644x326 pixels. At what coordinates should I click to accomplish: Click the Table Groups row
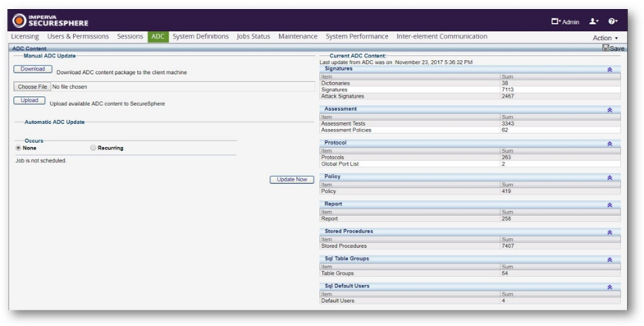[470, 273]
